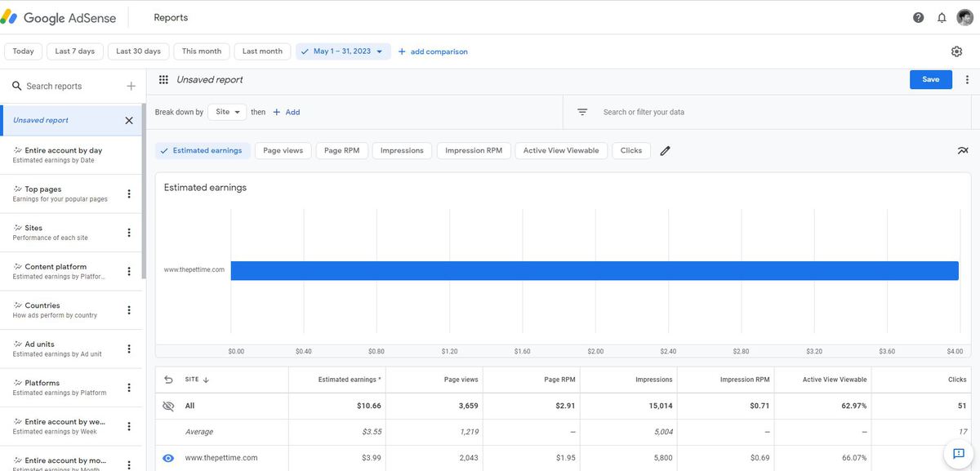Open the account profile avatar

tap(964, 17)
